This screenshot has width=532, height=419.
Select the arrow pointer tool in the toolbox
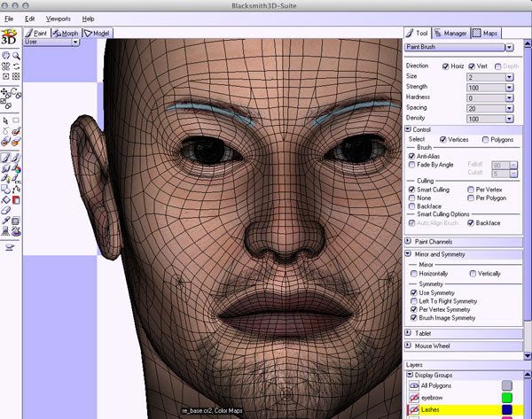[x=5, y=120]
